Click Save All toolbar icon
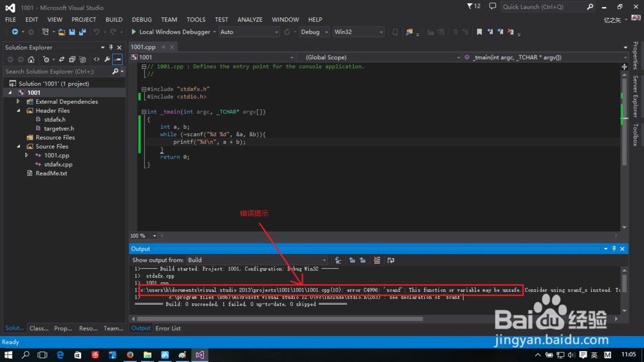This screenshot has width=644, height=362. tap(82, 32)
